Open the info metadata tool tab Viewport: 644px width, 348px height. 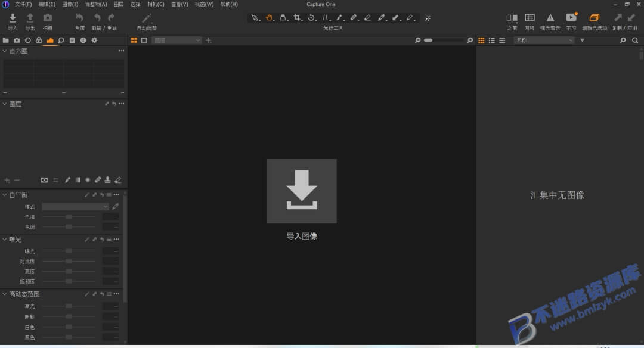[x=83, y=40]
